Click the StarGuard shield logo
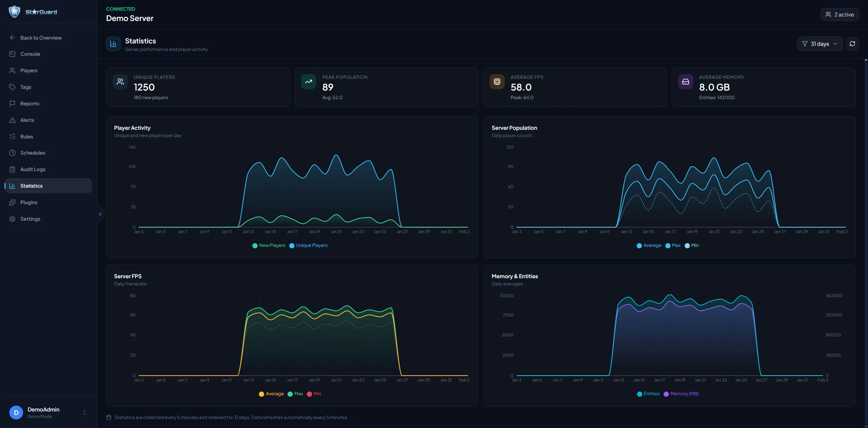 (x=14, y=11)
